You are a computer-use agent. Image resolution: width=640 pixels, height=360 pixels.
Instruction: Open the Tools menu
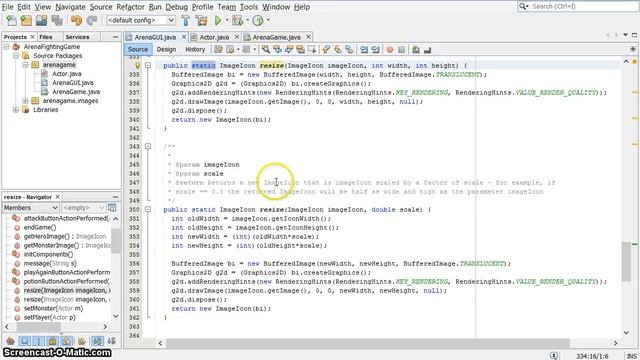(249, 7)
